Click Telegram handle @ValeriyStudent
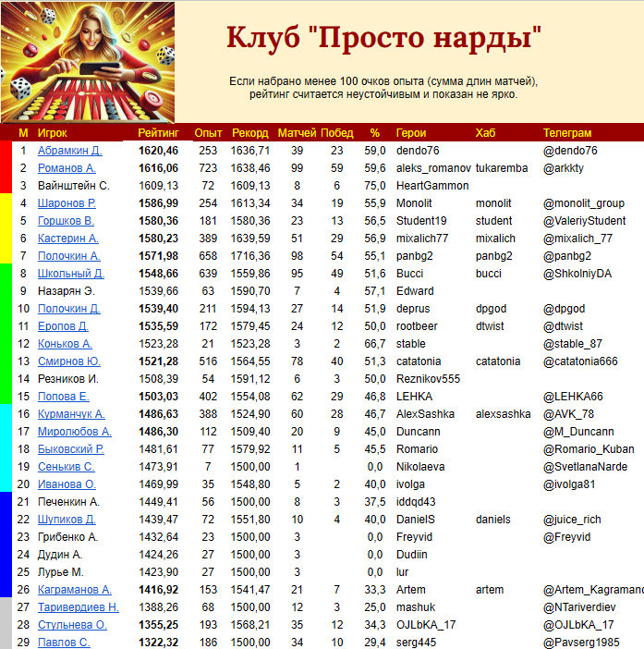644x649 pixels. tap(584, 221)
